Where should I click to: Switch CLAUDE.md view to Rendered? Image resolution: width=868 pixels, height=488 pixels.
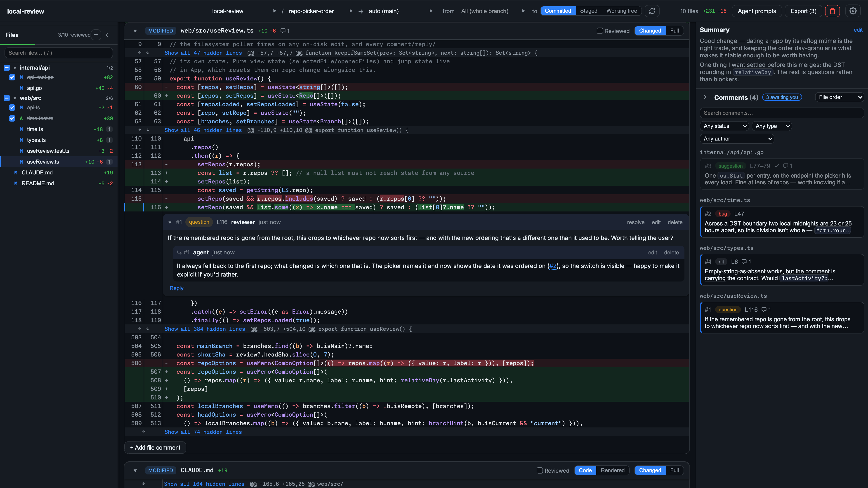pos(612,470)
